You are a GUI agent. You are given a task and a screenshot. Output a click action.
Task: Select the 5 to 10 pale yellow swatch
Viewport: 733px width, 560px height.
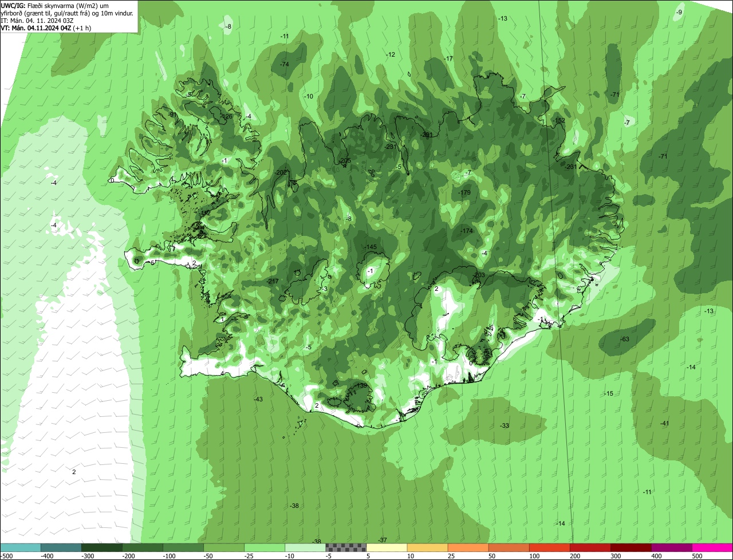point(387,547)
